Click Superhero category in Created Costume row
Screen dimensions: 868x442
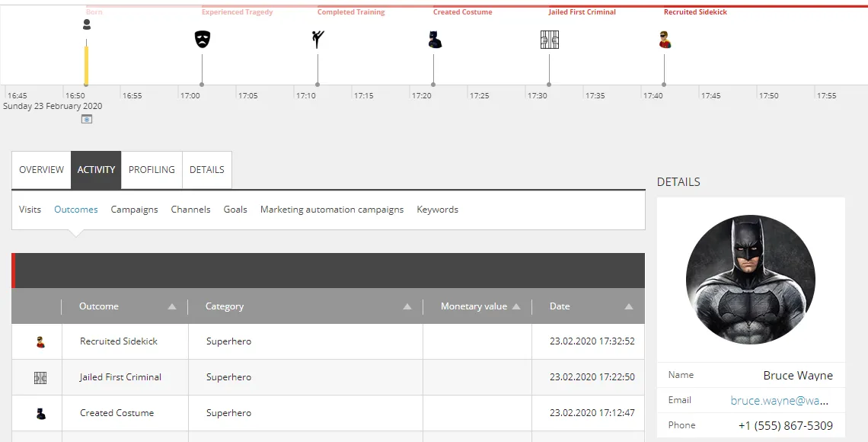click(228, 412)
